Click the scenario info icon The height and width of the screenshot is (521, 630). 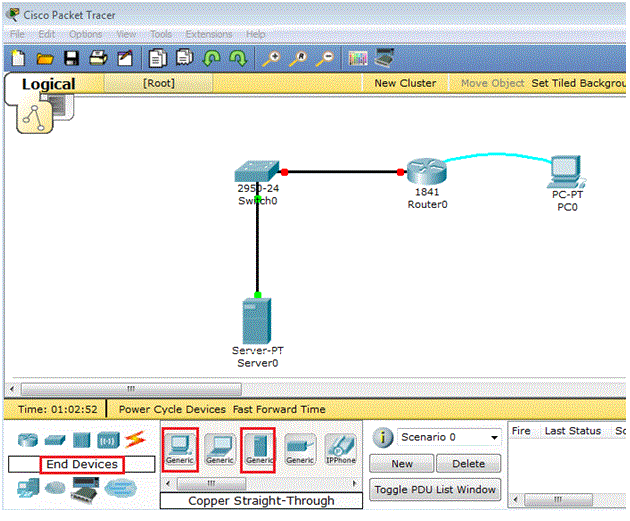coord(382,438)
